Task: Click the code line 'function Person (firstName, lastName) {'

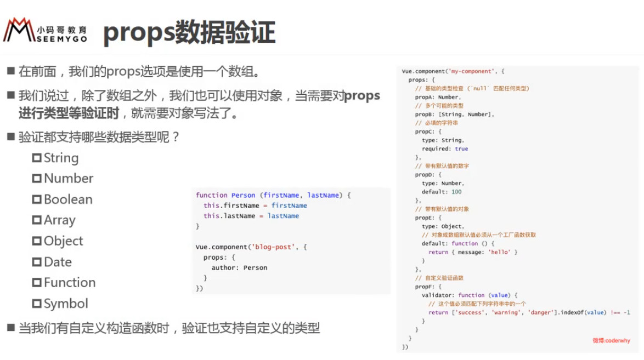Action: coord(273,195)
